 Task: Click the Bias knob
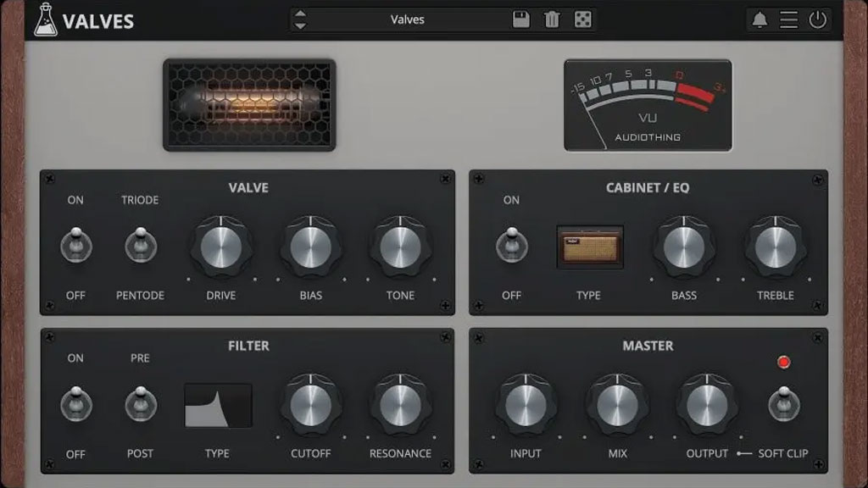coord(310,247)
